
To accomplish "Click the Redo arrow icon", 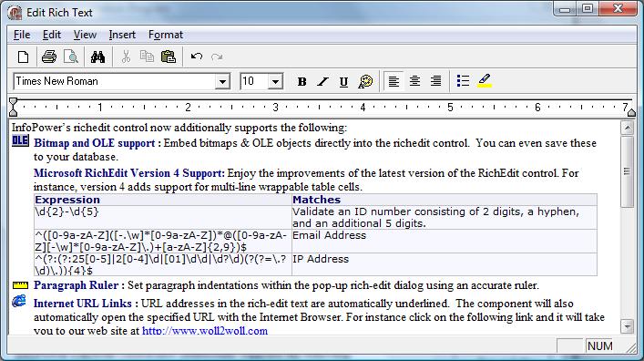I will pos(217,57).
